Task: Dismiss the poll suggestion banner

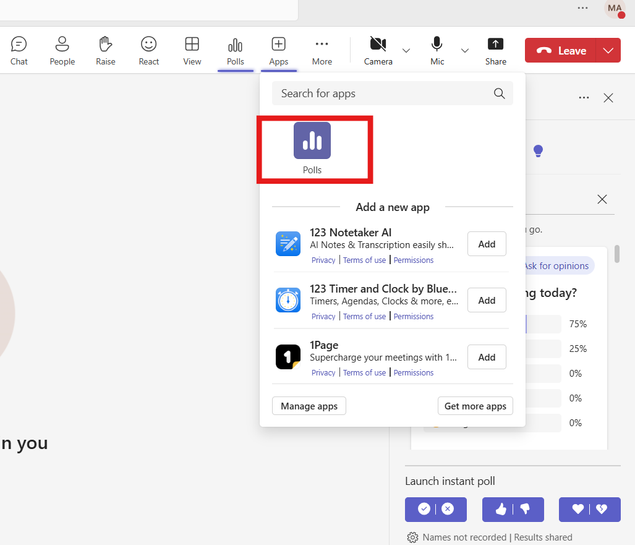Action: [602, 199]
